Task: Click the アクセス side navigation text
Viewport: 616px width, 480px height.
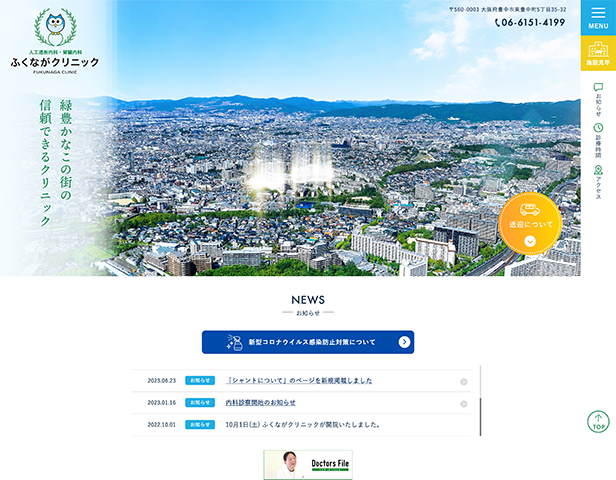Action: click(x=598, y=189)
